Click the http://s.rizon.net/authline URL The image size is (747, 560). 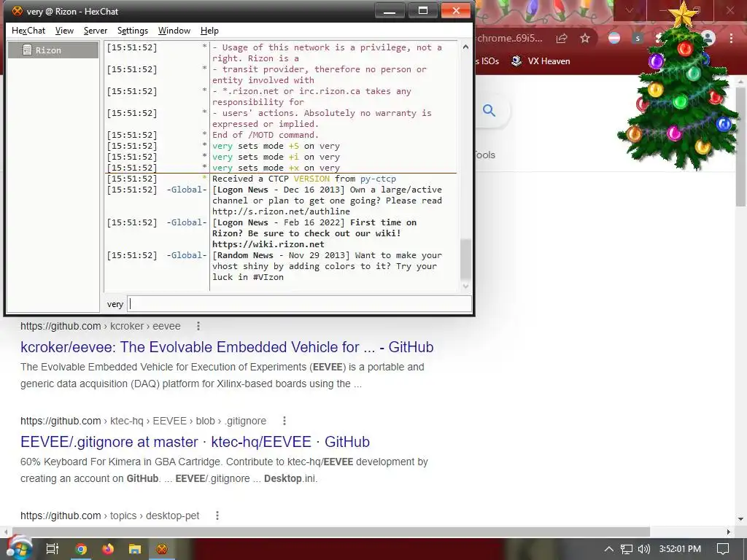(281, 211)
